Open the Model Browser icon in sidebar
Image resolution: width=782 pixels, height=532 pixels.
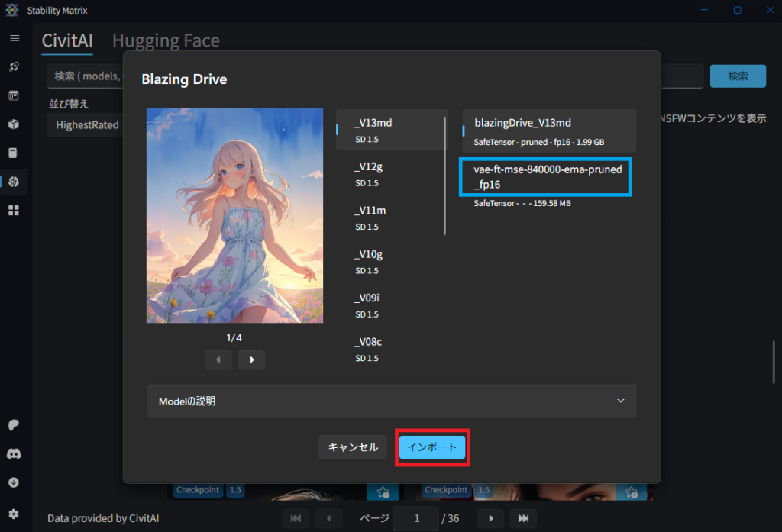(x=14, y=182)
